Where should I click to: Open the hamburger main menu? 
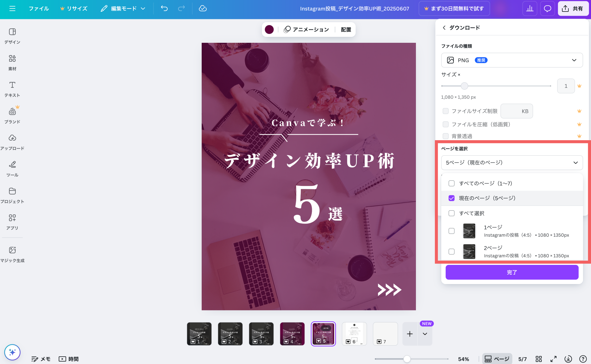12,9
